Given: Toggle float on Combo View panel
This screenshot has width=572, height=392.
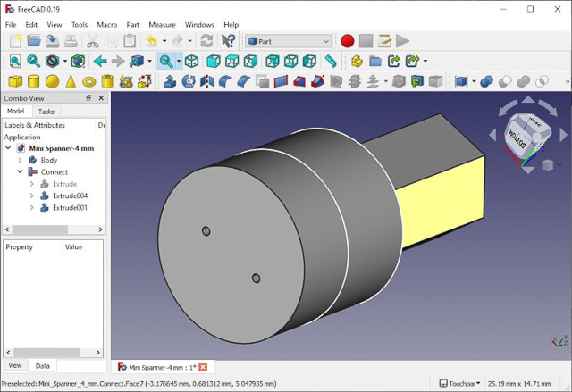Looking at the screenshot, I should 88,98.
